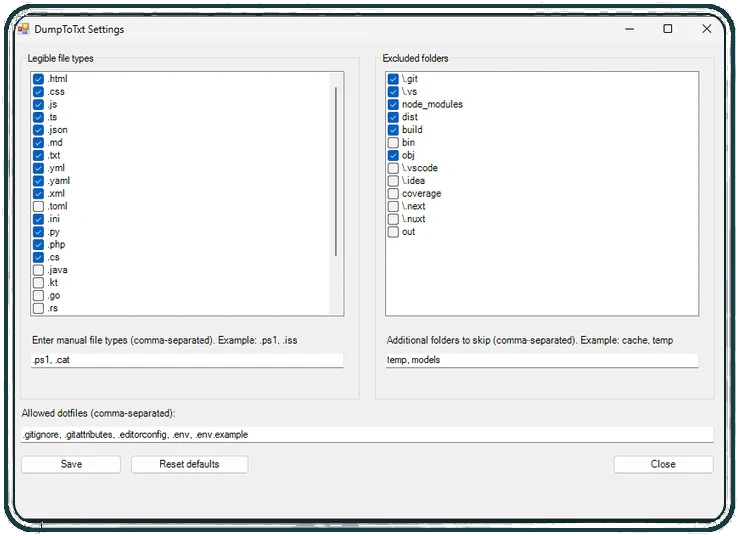Focus the manual file types input field
This screenshot has height=536, width=739.
coord(187,360)
